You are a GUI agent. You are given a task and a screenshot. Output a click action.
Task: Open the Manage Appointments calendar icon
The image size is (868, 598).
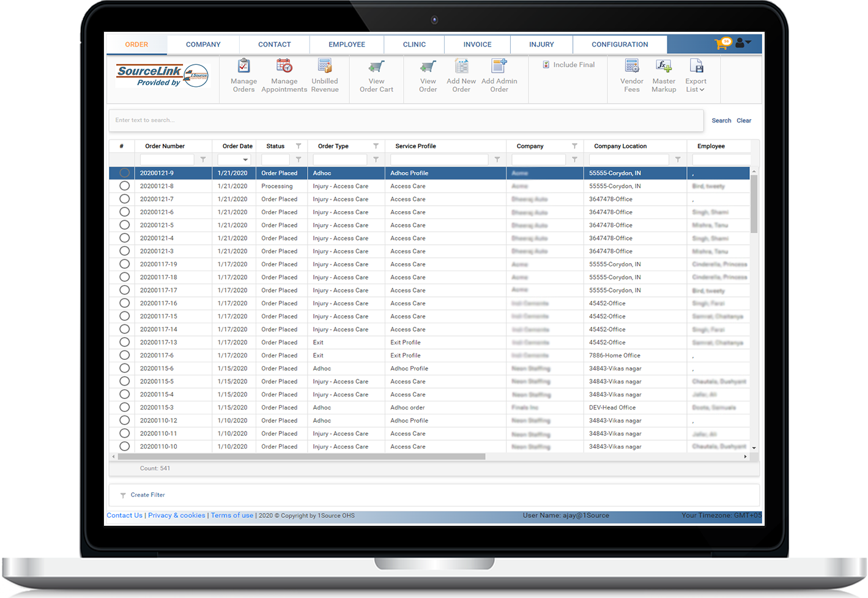pyautogui.click(x=284, y=67)
